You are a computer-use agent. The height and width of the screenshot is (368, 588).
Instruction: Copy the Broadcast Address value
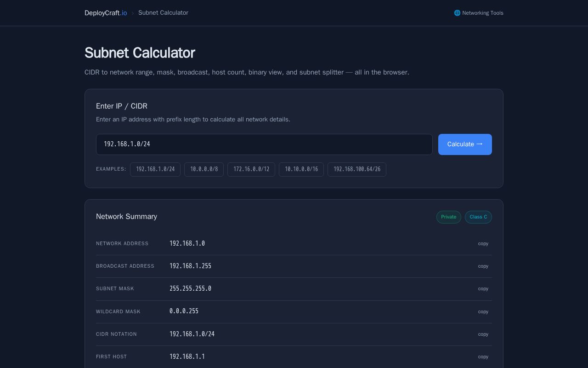click(483, 266)
